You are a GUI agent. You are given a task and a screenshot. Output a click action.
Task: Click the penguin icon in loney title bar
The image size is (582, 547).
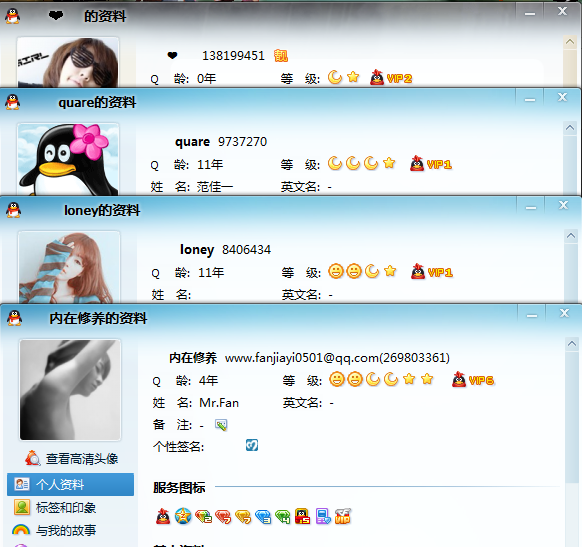point(13,210)
